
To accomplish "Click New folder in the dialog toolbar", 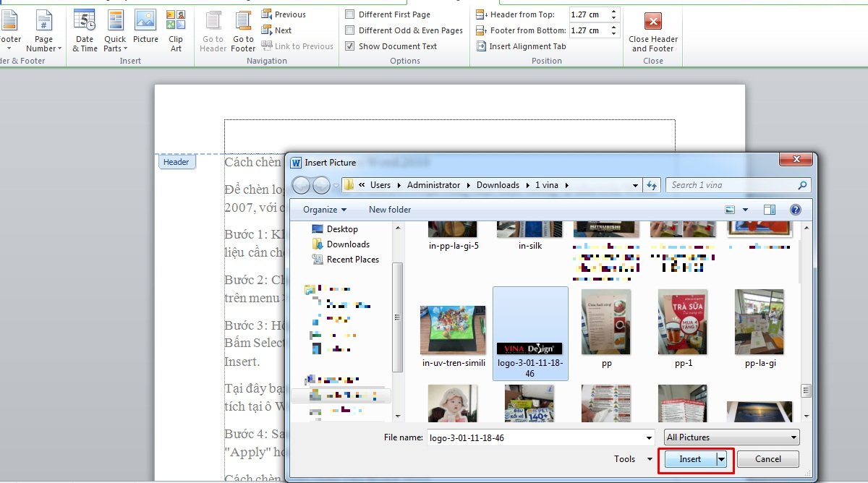I will [x=389, y=210].
